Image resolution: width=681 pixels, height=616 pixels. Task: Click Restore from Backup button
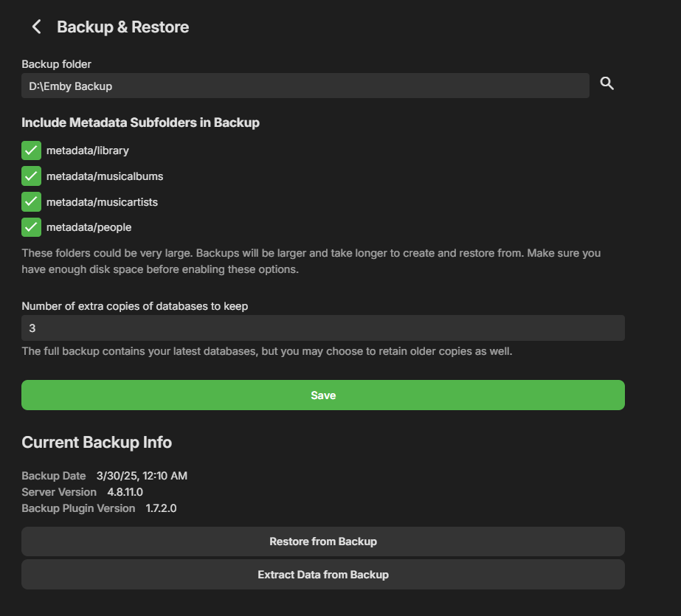(x=322, y=541)
